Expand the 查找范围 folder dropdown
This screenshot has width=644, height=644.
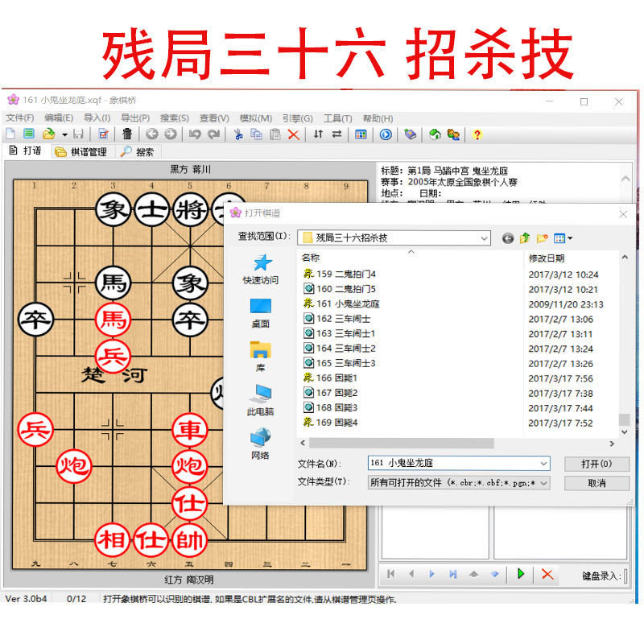(x=484, y=238)
